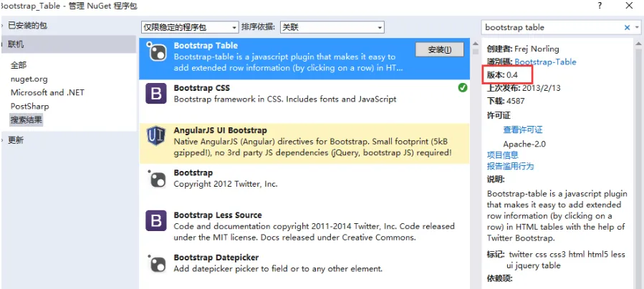Expand the search box history dropdown arrow
644x289 pixels.
[x=636, y=27]
